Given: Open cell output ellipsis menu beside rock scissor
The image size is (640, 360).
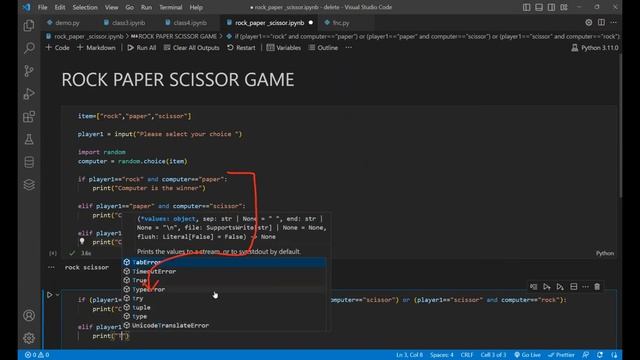Looking at the screenshot, I should coord(51,267).
